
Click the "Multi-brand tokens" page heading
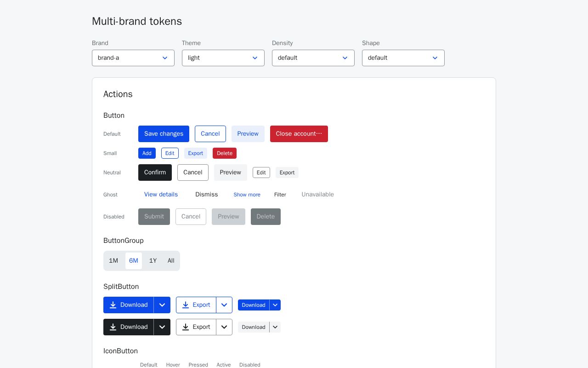pos(137,22)
